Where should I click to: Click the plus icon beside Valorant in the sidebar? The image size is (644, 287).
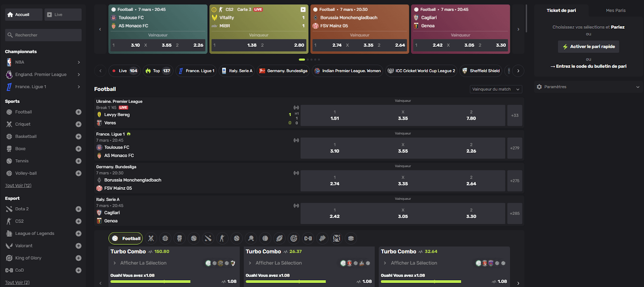[x=78, y=246]
